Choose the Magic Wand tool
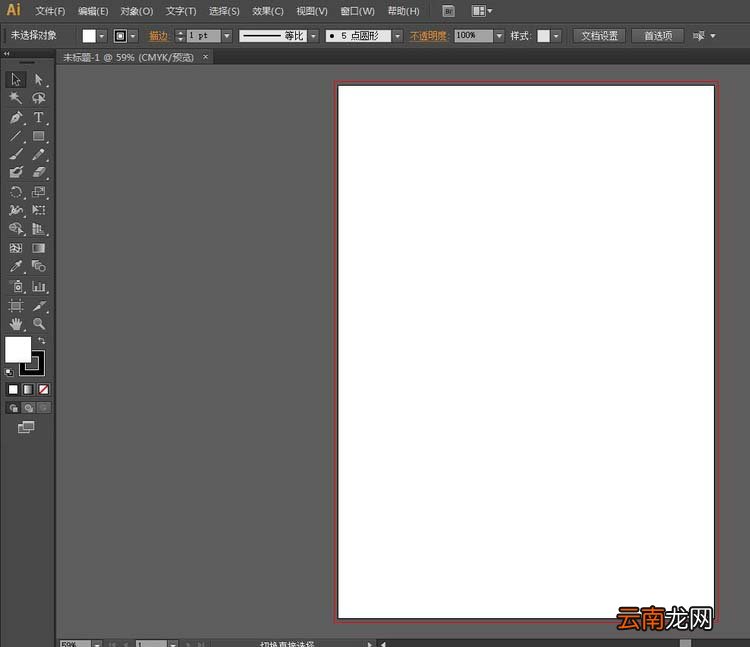 (16, 98)
